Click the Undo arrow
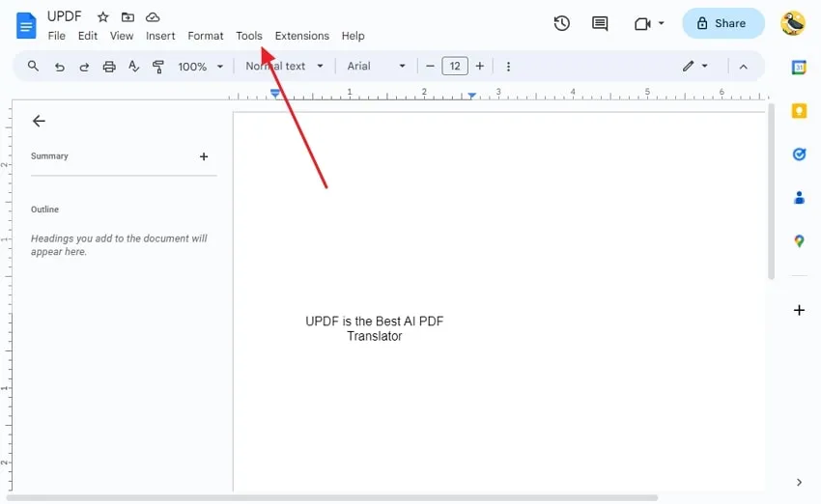Viewport: 821px width, 504px height. [60, 67]
